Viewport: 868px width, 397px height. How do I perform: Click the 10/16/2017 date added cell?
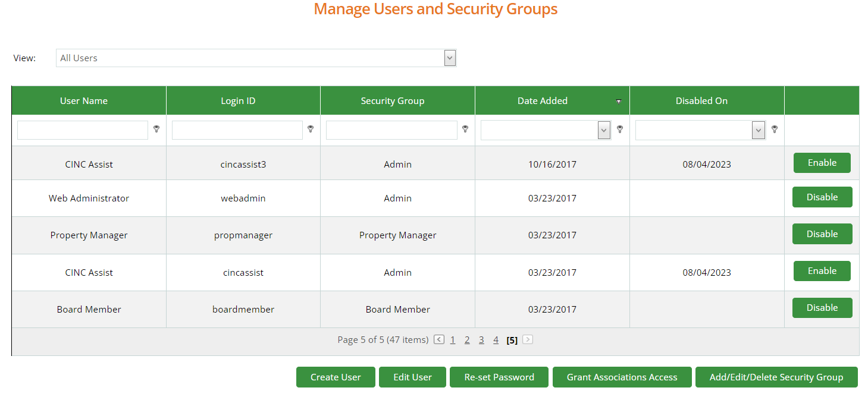[552, 164]
